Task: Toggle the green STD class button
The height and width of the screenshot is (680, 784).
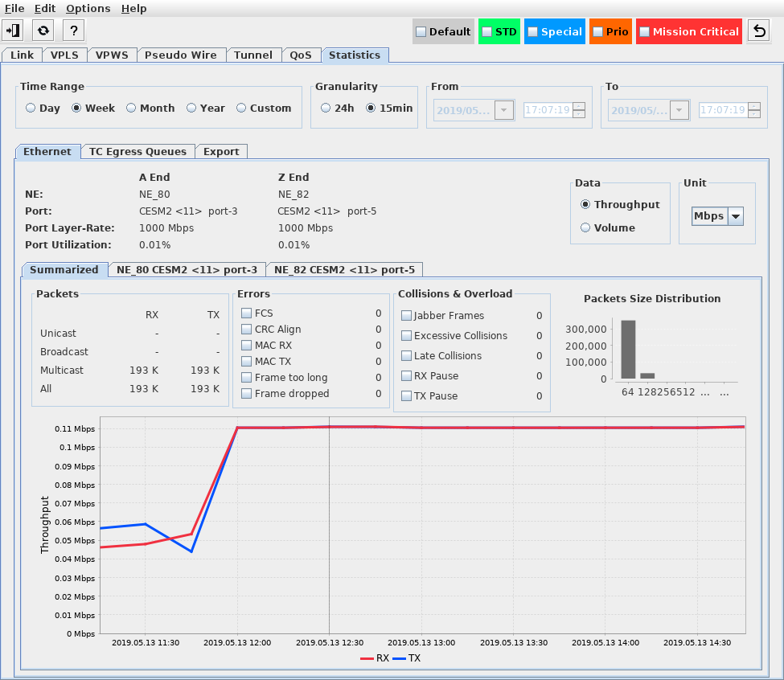Action: (499, 32)
